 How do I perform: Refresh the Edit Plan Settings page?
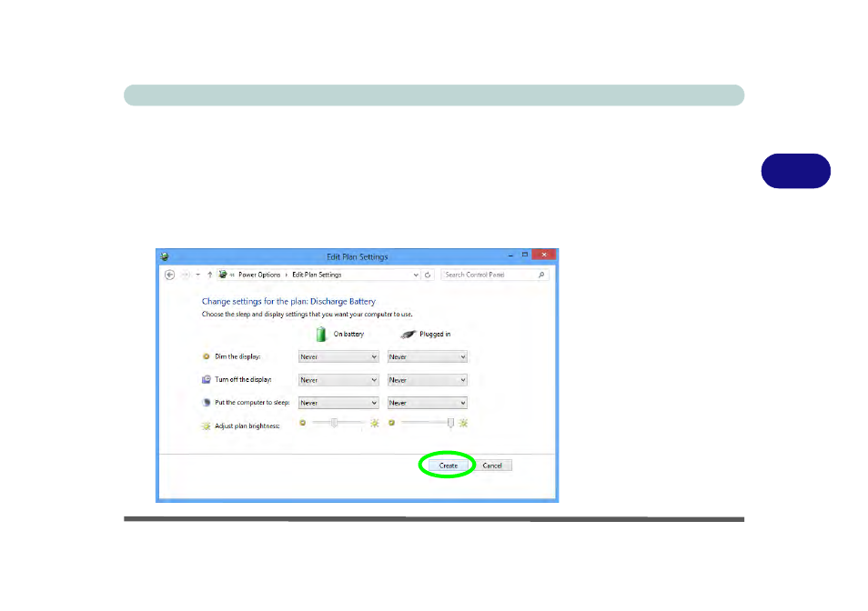[x=428, y=275]
